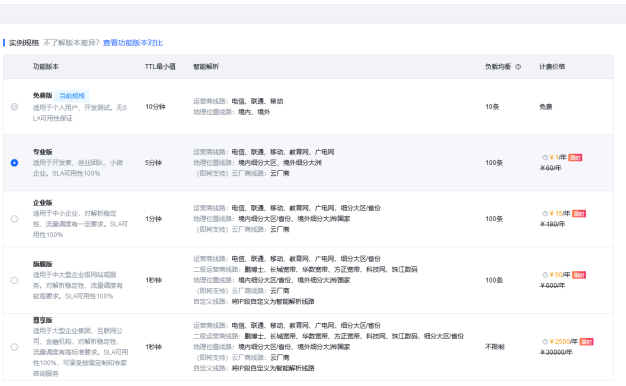Click the 智能解析 column header
The width and height of the screenshot is (626, 386).
coord(206,67)
